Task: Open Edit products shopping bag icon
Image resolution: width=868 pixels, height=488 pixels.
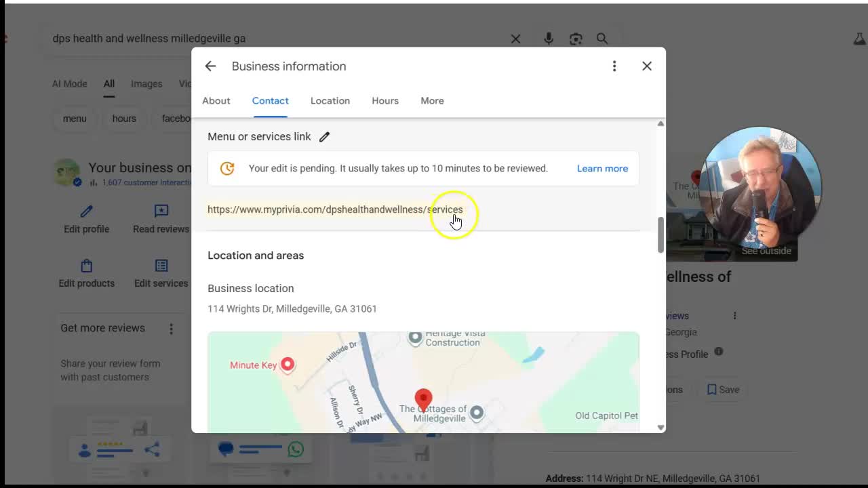Action: point(86,266)
